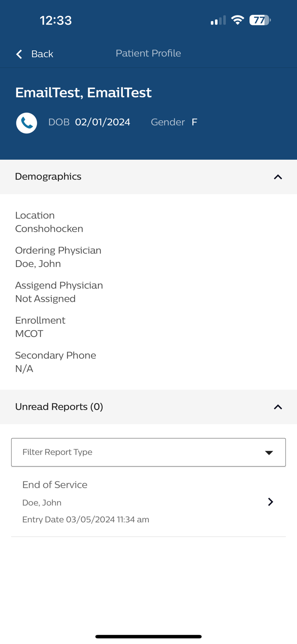Select ordering physician Doe, John

coord(38,263)
